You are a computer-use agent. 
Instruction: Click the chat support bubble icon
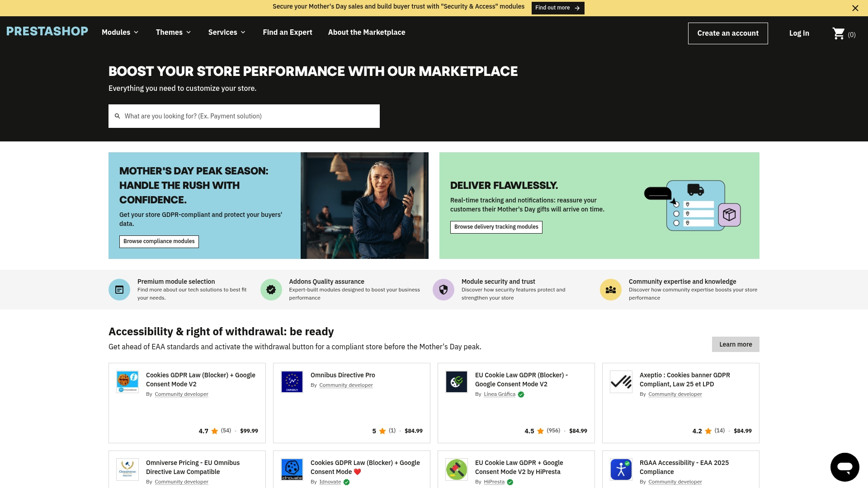pyautogui.click(x=844, y=467)
